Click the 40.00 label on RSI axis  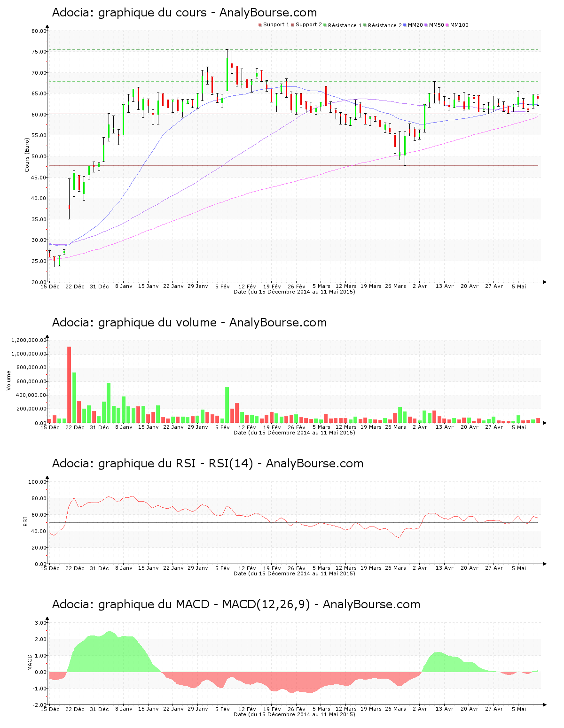pos(39,531)
